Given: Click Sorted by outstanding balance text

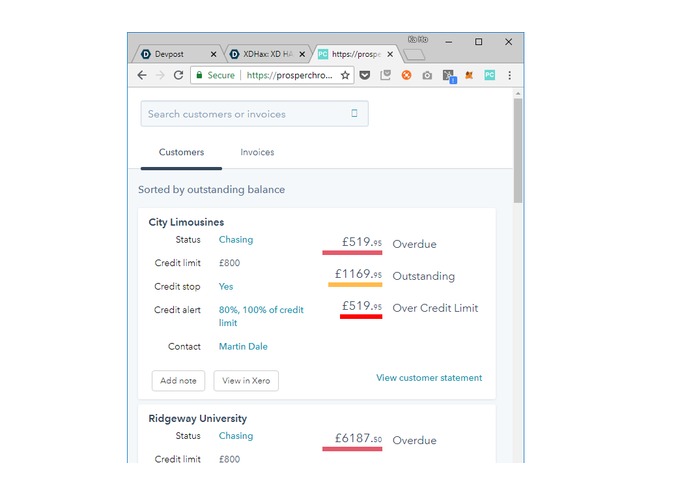Looking at the screenshot, I should coord(211,190).
